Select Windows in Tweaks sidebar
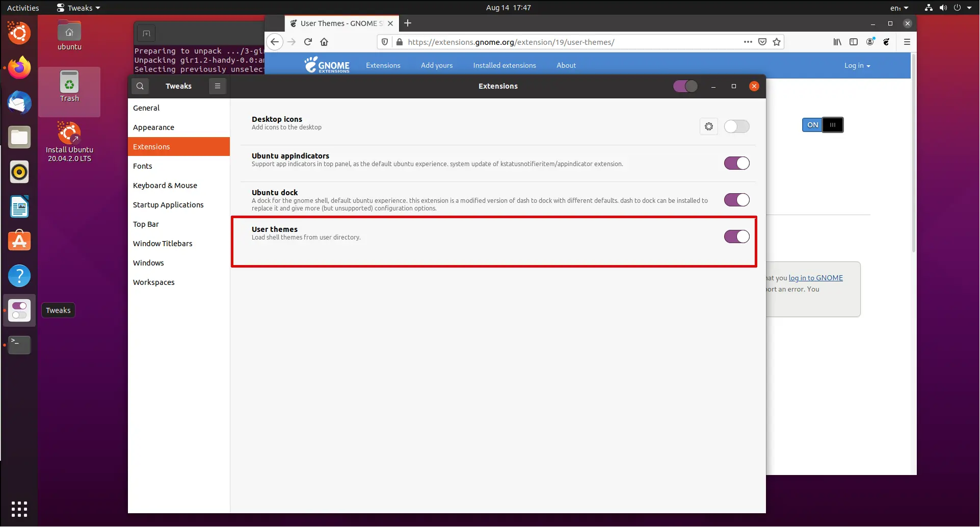 (179, 263)
